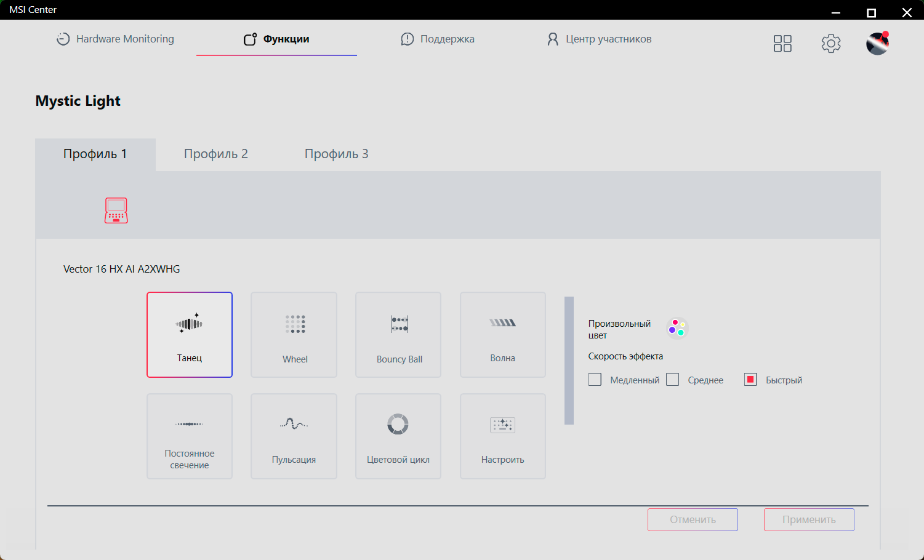
Task: Click the Vector 16 HX AI A2XWHG device name
Action: [x=122, y=269]
